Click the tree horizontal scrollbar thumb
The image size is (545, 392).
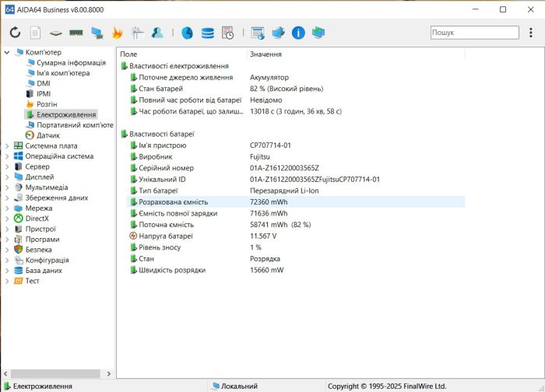click(55, 373)
